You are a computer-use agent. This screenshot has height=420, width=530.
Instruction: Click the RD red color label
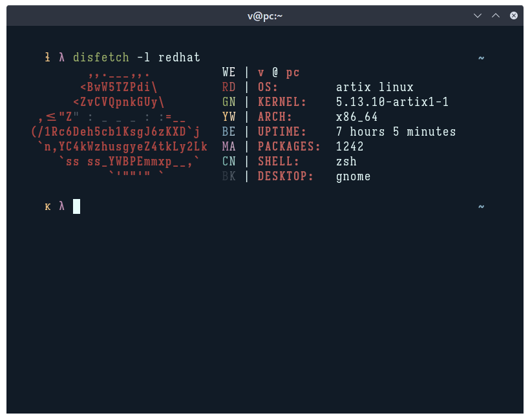229,87
